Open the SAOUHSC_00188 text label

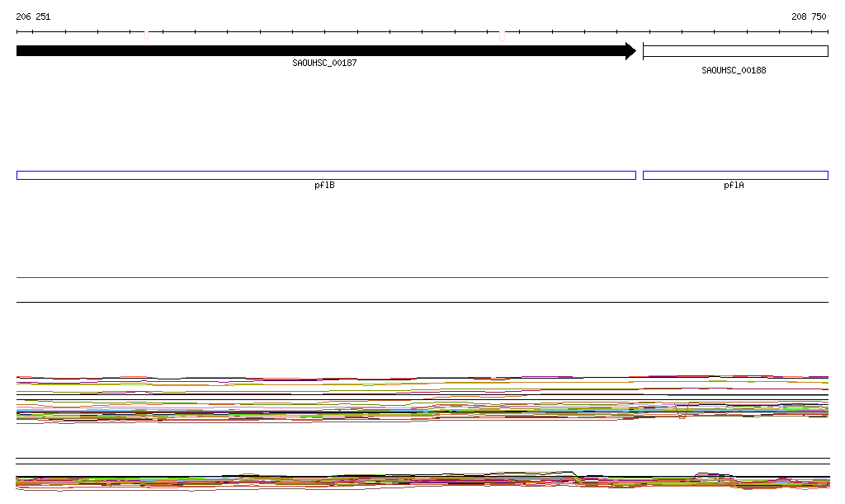(734, 71)
